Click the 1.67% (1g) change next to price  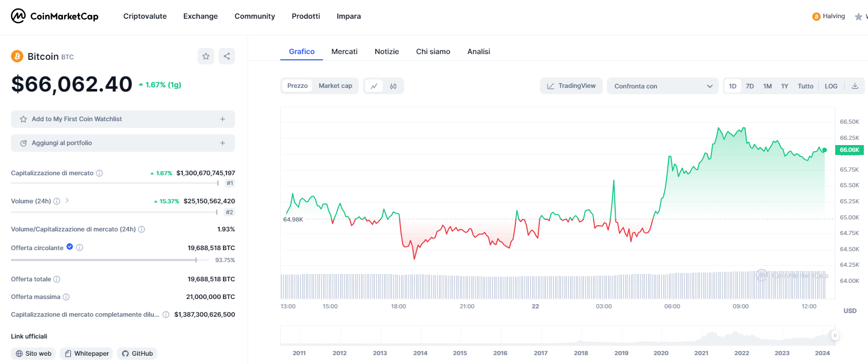160,85
